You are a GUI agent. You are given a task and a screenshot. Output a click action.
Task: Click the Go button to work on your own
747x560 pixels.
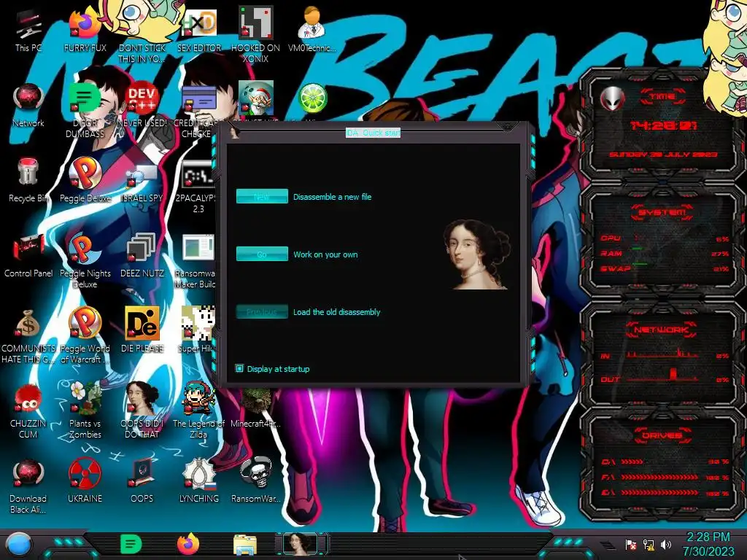[262, 254]
